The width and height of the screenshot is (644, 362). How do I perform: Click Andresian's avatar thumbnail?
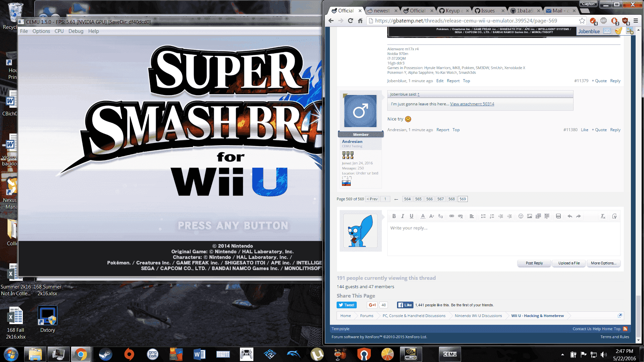click(x=360, y=111)
